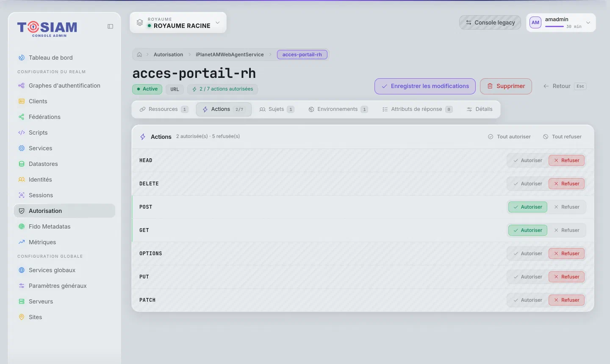This screenshot has width=610, height=364.
Task: Click the home icon in breadcrumb
Action: point(139,55)
